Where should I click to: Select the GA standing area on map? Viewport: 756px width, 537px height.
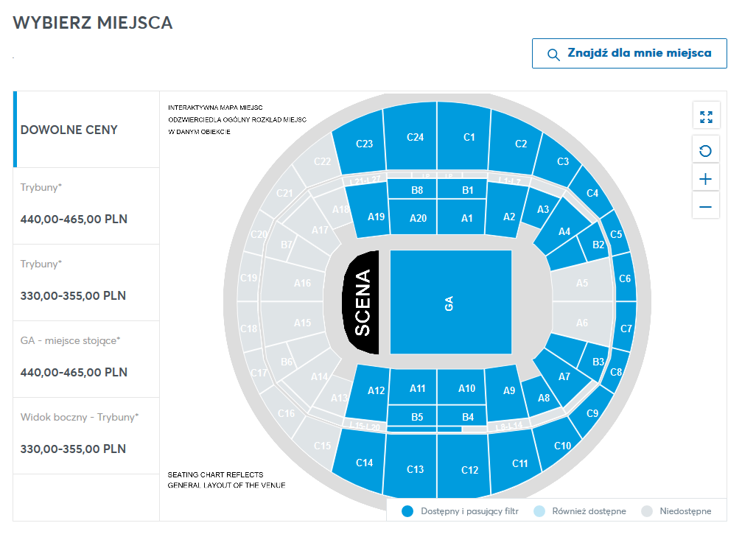tap(450, 302)
